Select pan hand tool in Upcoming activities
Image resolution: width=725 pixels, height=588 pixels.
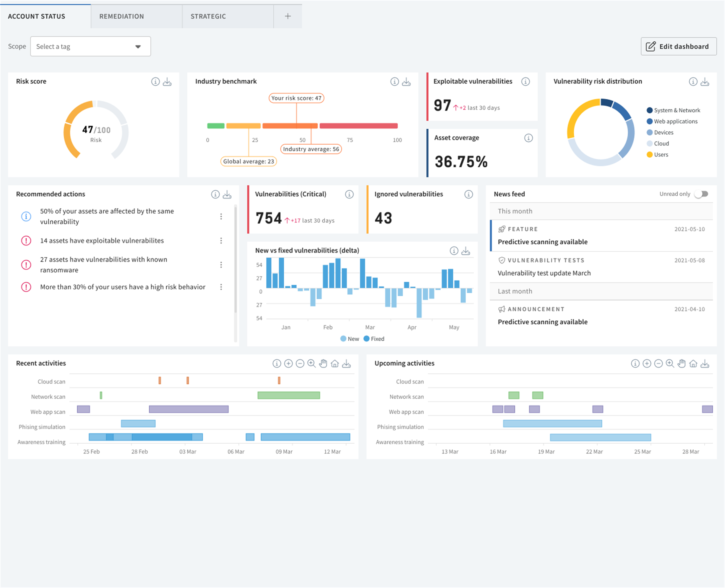681,364
